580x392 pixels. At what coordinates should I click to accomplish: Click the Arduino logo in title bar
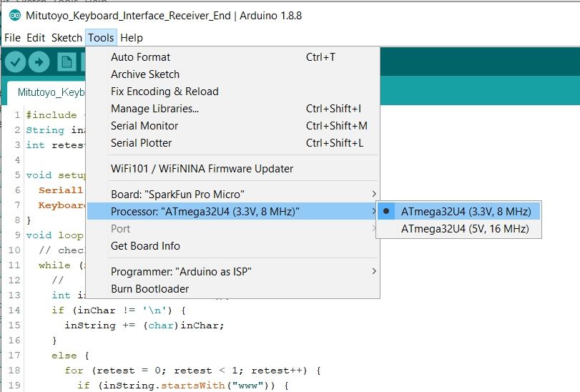[x=15, y=16]
